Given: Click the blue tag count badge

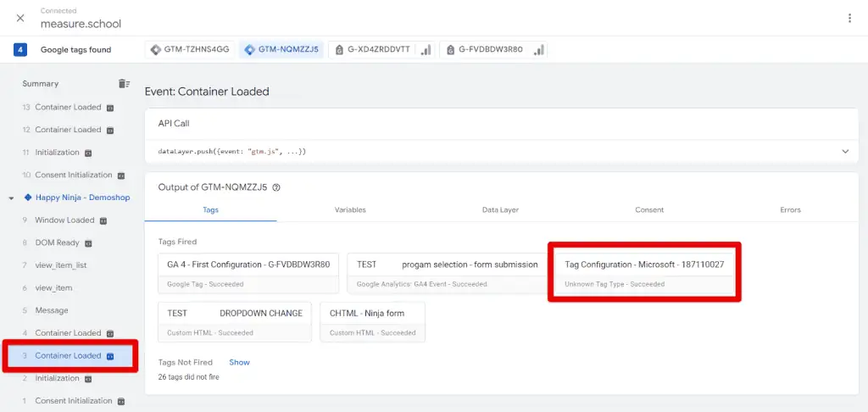Looking at the screenshot, I should point(20,50).
